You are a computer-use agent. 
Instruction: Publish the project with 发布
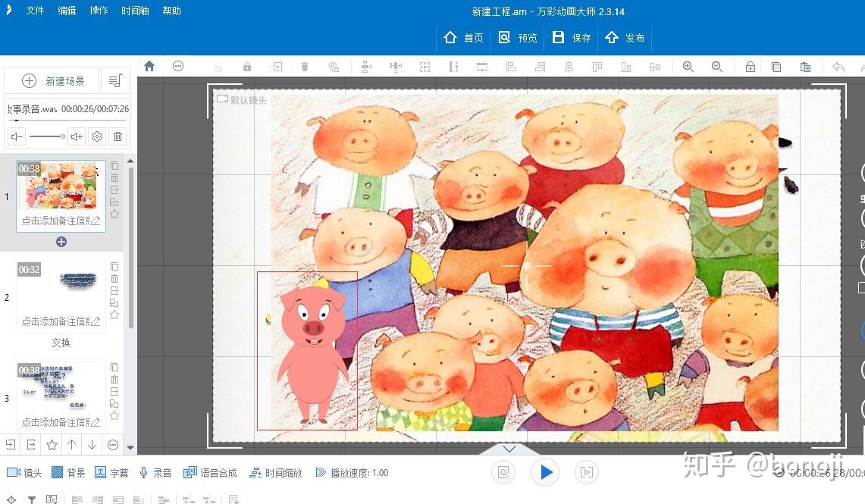pyautogui.click(x=625, y=37)
